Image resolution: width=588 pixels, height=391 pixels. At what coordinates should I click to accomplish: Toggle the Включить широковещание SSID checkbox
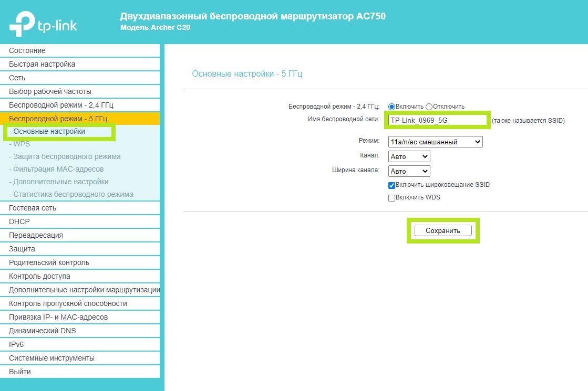[391, 185]
